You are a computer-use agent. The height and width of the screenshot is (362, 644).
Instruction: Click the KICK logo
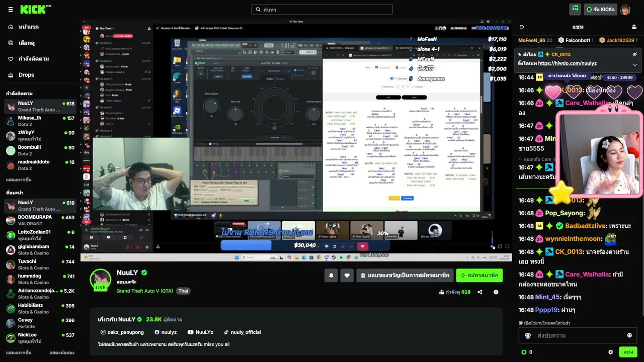pyautogui.click(x=35, y=10)
